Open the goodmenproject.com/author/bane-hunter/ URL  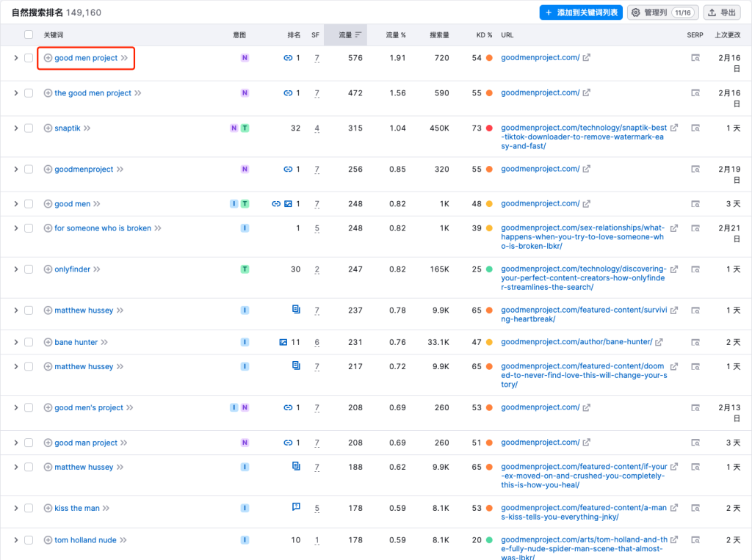click(x=576, y=342)
